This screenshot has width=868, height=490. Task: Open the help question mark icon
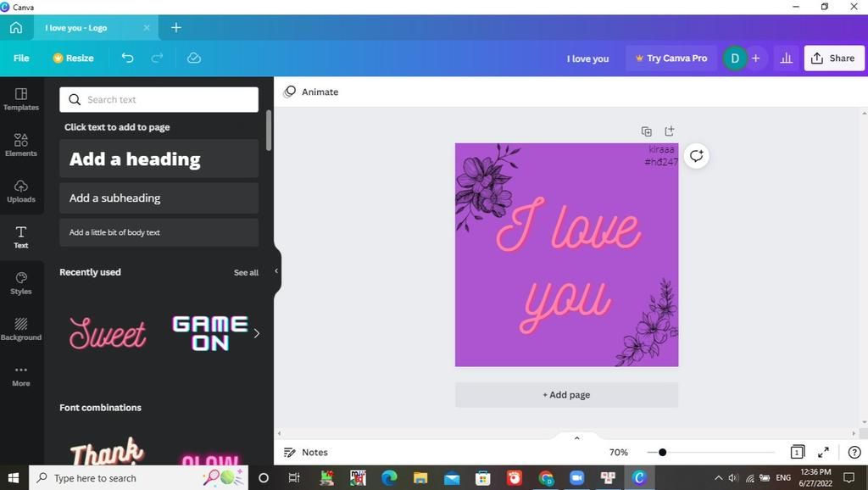(x=854, y=453)
